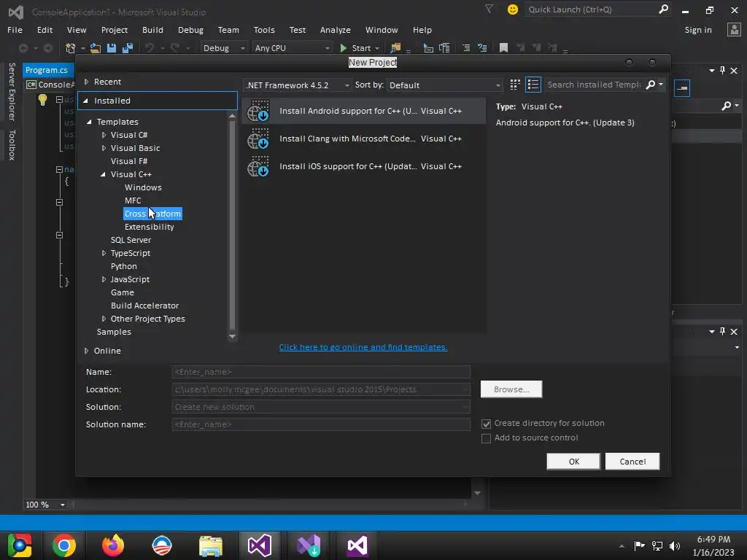Viewport: 747px width, 560px height.
Task: Click Sign in
Action: 698,30
